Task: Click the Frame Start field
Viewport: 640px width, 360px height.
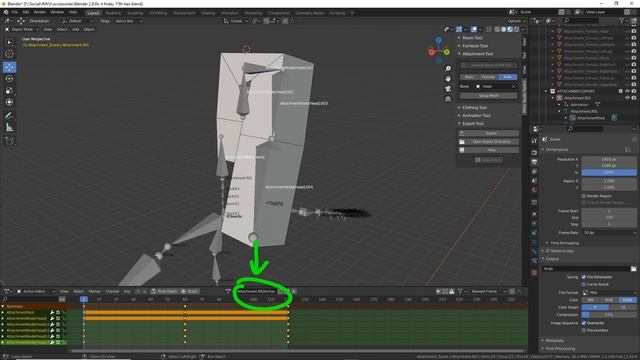Action: (x=609, y=211)
